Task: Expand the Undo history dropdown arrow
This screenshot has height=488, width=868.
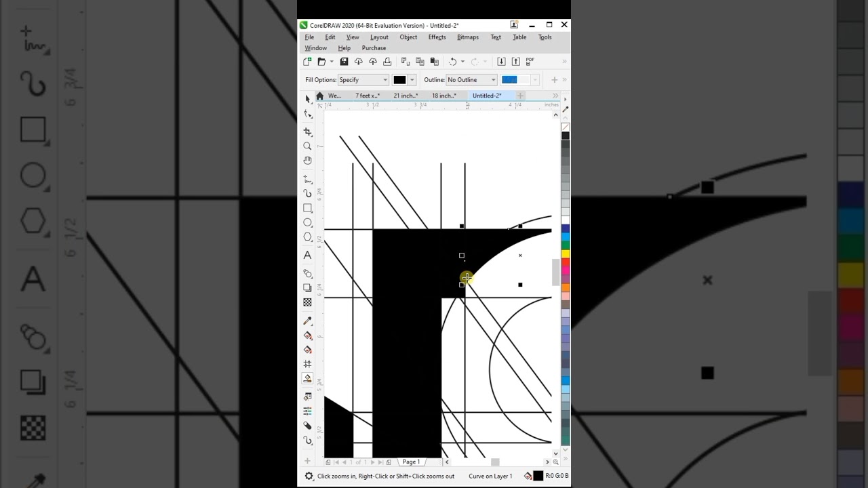Action: 462,62
